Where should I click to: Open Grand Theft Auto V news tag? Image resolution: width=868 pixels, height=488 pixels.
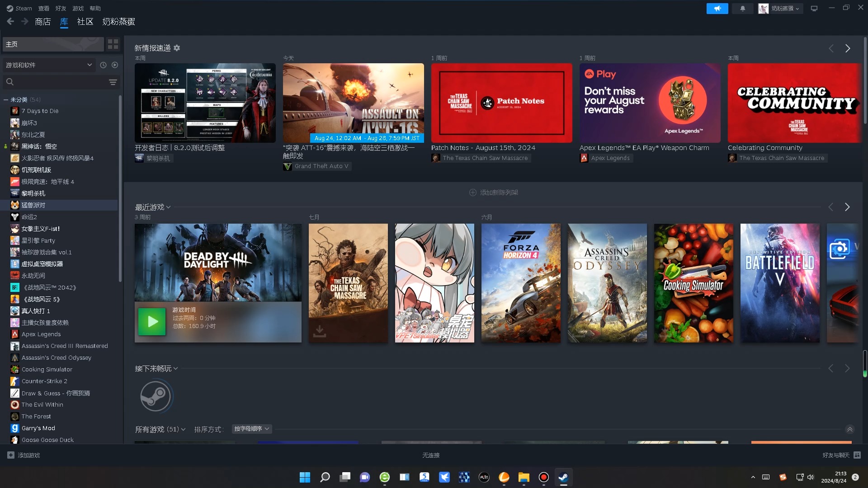click(316, 166)
